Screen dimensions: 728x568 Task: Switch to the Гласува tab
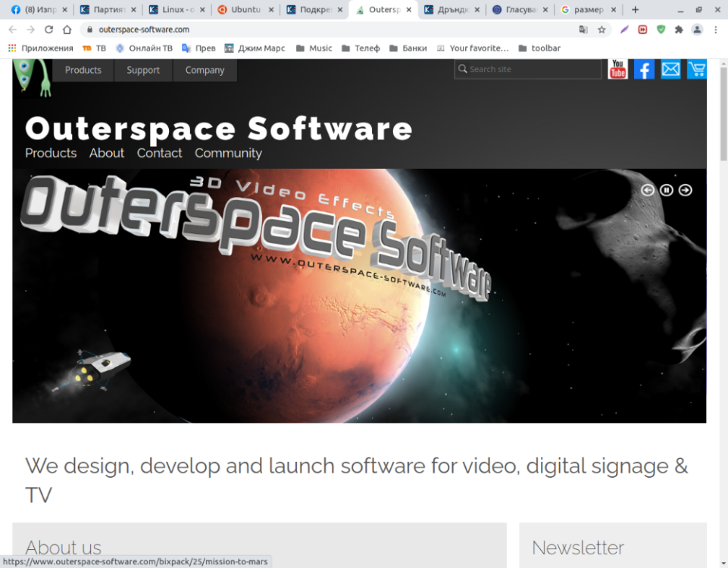pyautogui.click(x=520, y=9)
